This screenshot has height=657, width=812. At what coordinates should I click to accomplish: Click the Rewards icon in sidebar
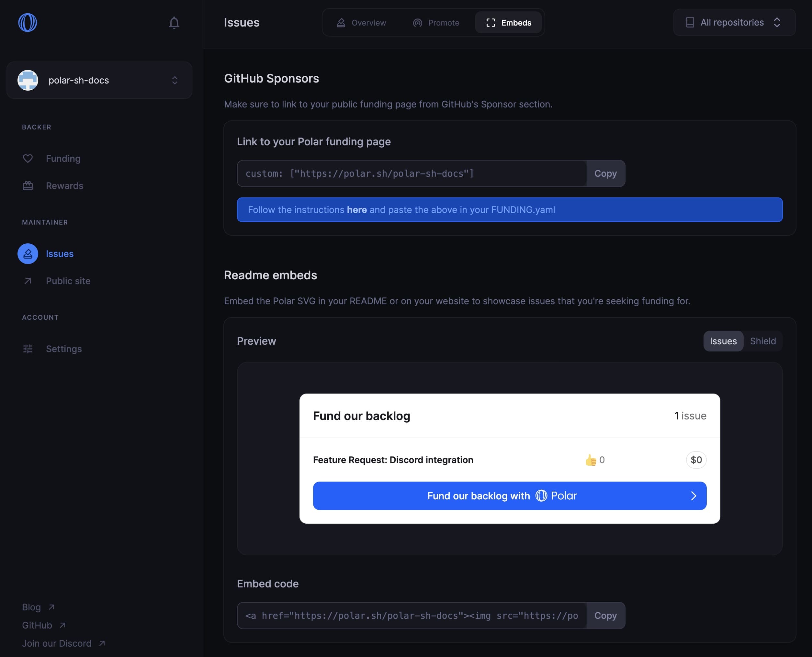pyautogui.click(x=28, y=186)
